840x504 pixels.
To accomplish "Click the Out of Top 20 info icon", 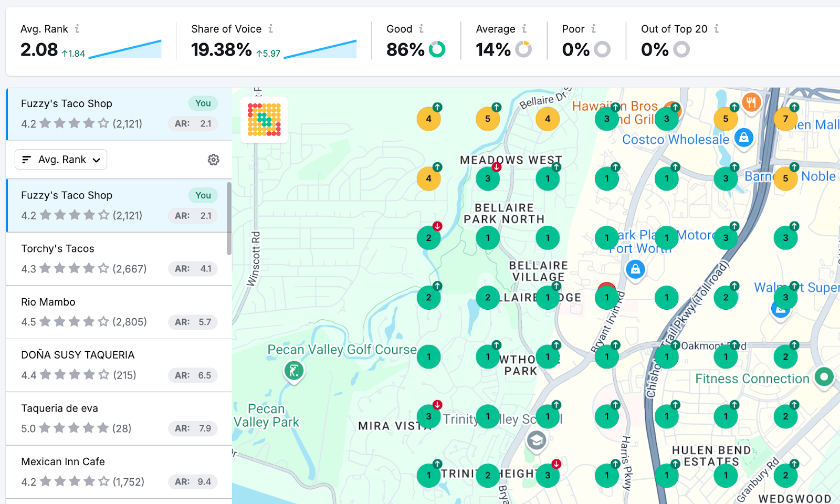I will tap(717, 29).
